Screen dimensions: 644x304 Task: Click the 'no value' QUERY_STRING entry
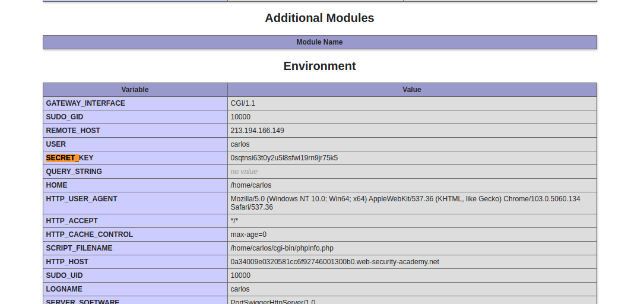[244, 172]
